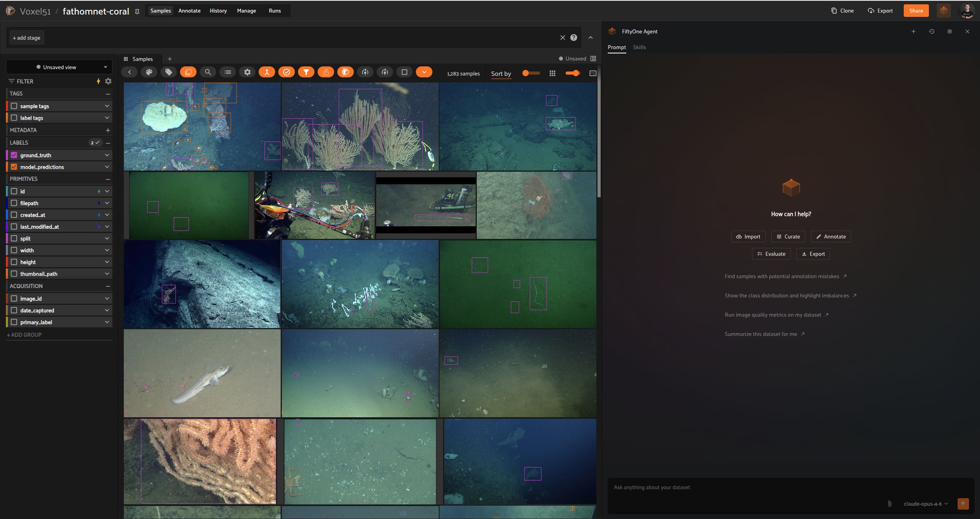Image resolution: width=980 pixels, height=519 pixels.
Task: Add a new panel tab with plus
Action: (170, 59)
